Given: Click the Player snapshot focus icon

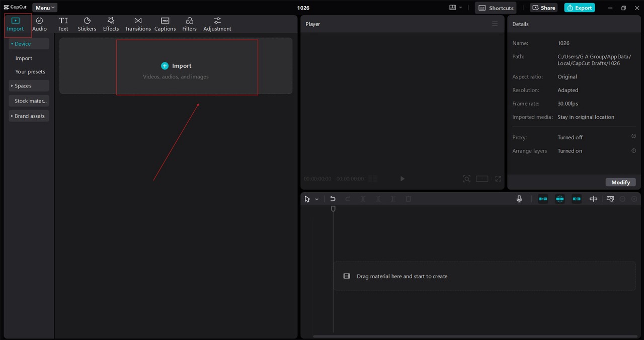Looking at the screenshot, I should [x=466, y=179].
